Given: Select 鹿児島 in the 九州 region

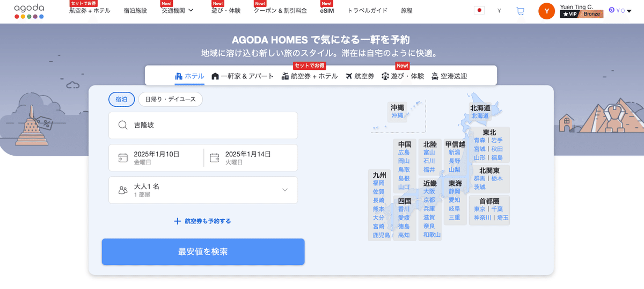Looking at the screenshot, I should pos(382,235).
